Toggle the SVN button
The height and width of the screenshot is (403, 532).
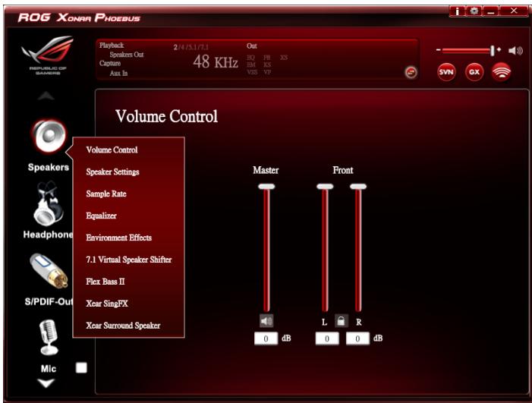[x=446, y=72]
